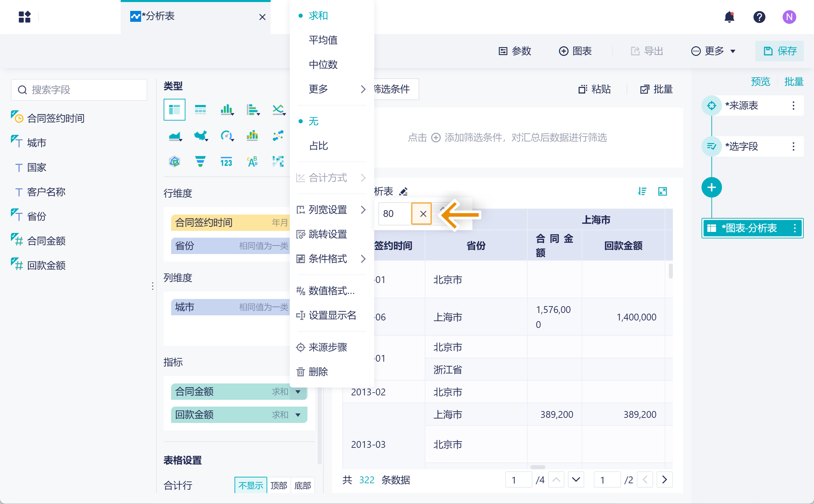The width and height of the screenshot is (814, 504).
Task: Pick the KPI 123 indicator chart icon
Action: pyautogui.click(x=226, y=162)
